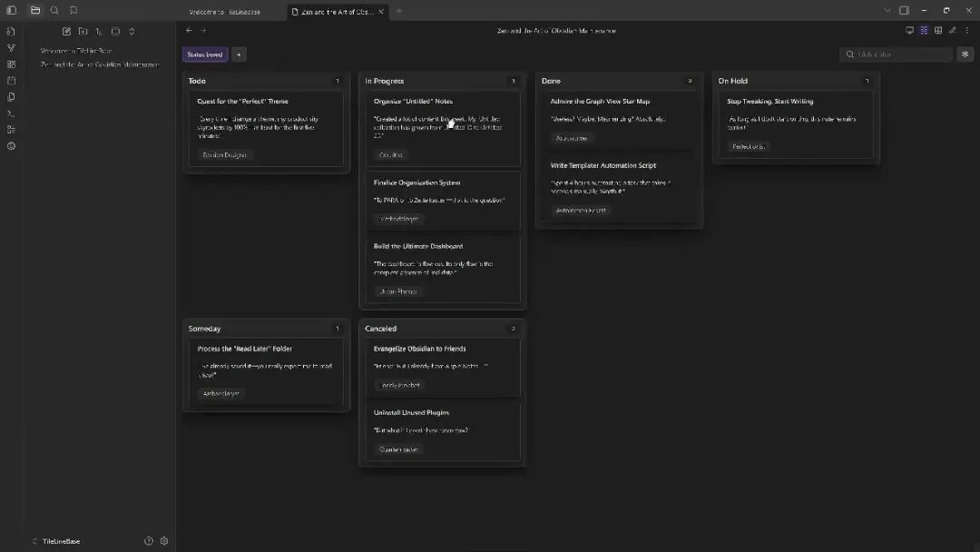Open the Organize Untitled Notes card
The height and width of the screenshot is (552, 980).
[x=443, y=128]
